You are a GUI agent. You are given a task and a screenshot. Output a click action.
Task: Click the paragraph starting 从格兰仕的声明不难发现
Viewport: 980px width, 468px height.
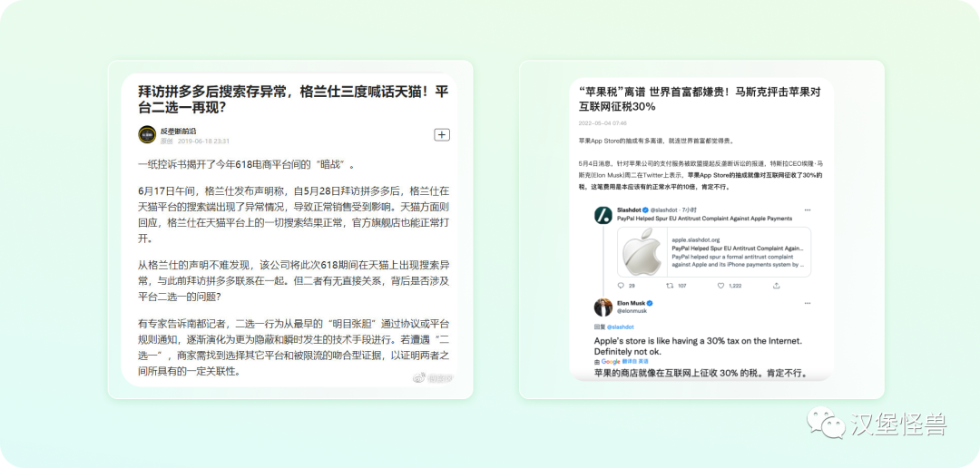(293, 280)
